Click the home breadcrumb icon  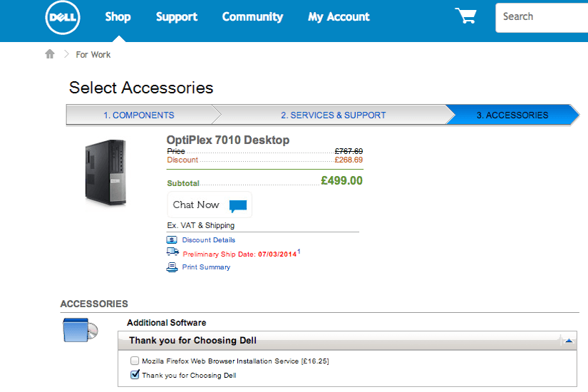click(x=50, y=54)
